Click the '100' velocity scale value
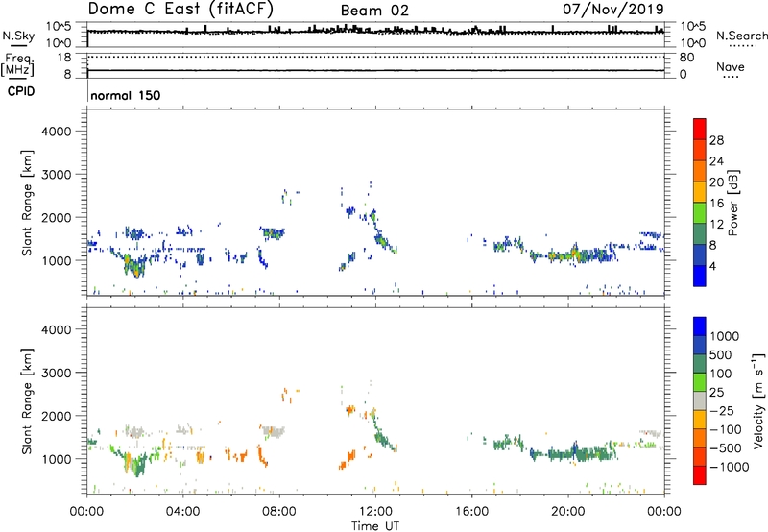Viewport: 768px width, 532px height. coord(721,374)
